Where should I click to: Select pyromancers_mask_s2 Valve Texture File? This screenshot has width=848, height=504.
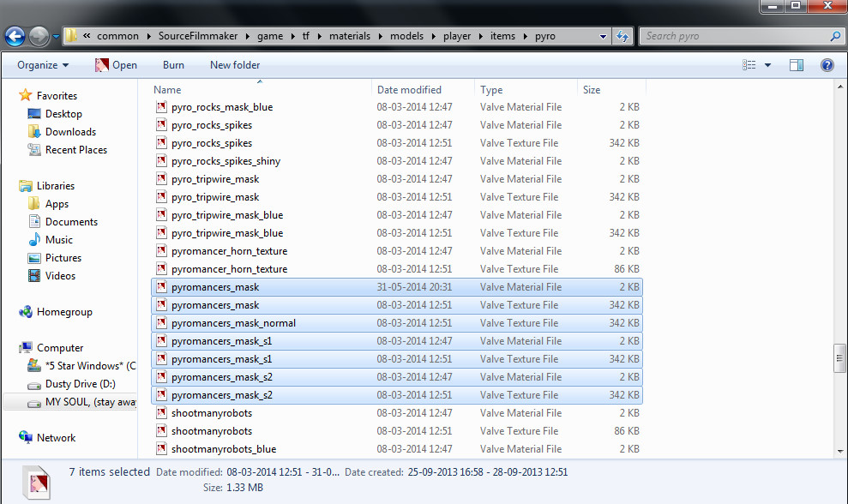tap(397, 395)
